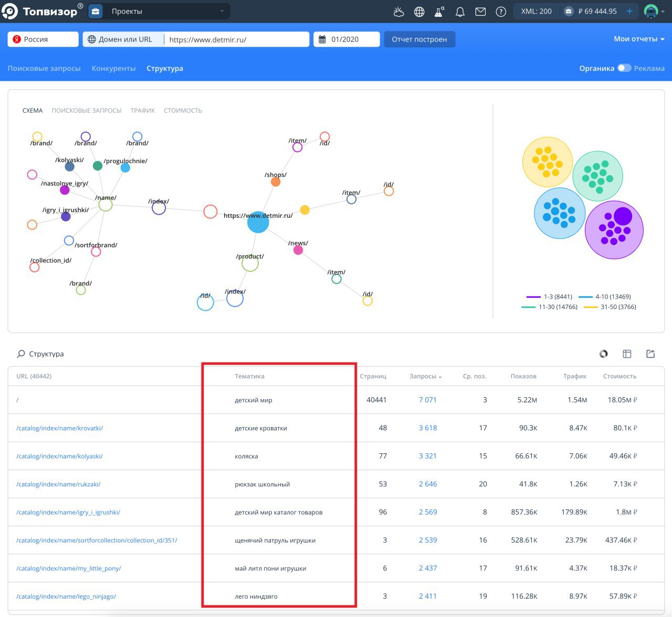This screenshot has width=672, height=617.
Task: Click the circular chart icon above table
Action: (x=604, y=354)
